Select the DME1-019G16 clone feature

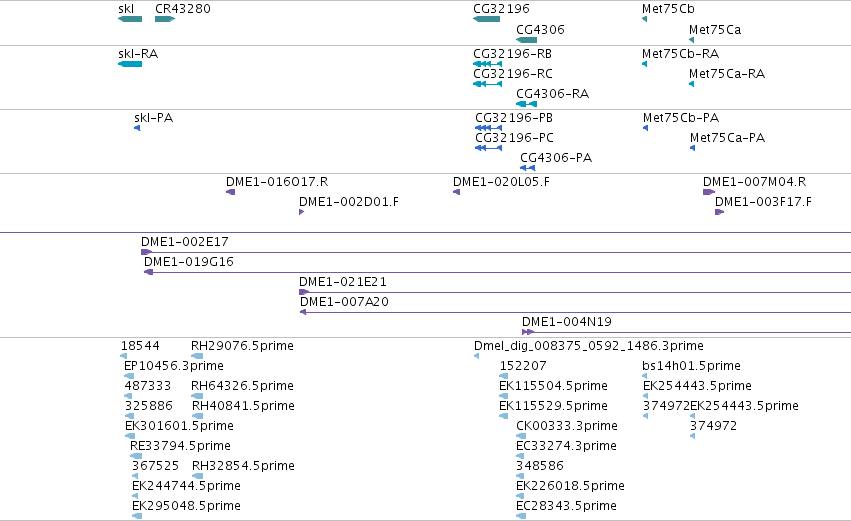[497, 272]
